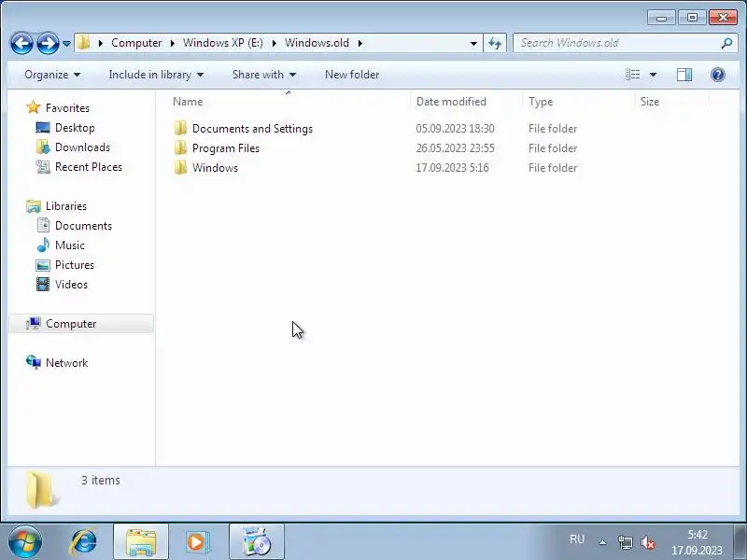Viewport: 747px width, 560px height.
Task: Click date 26.05.2023 23:55 cell
Action: tap(455, 148)
